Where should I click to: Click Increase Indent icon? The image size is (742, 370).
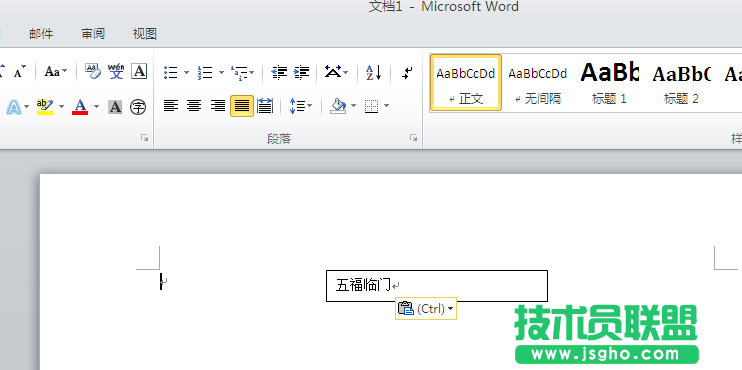[301, 72]
